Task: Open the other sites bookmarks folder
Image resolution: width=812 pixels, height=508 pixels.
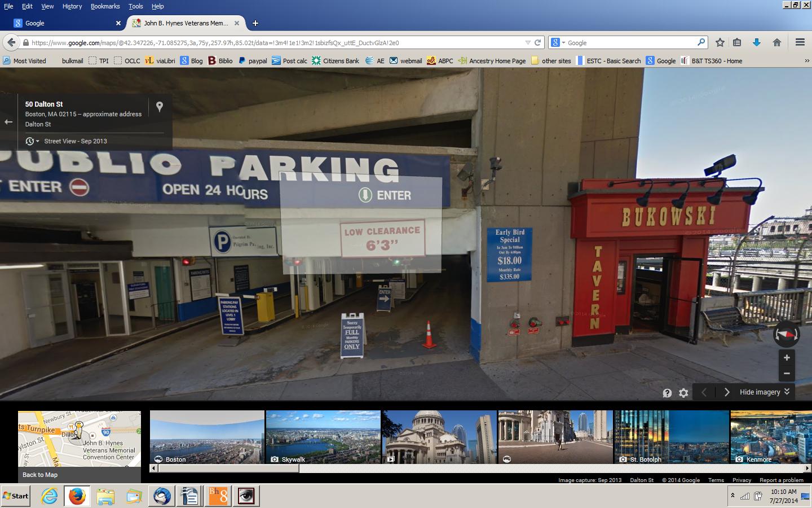Action: [x=551, y=60]
